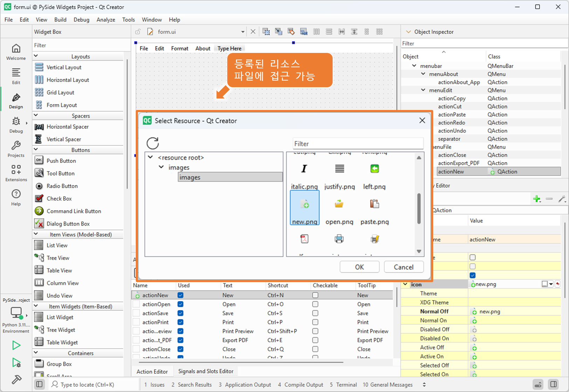
Task: Open the form.ui document dropdown
Action: pyautogui.click(x=243, y=32)
